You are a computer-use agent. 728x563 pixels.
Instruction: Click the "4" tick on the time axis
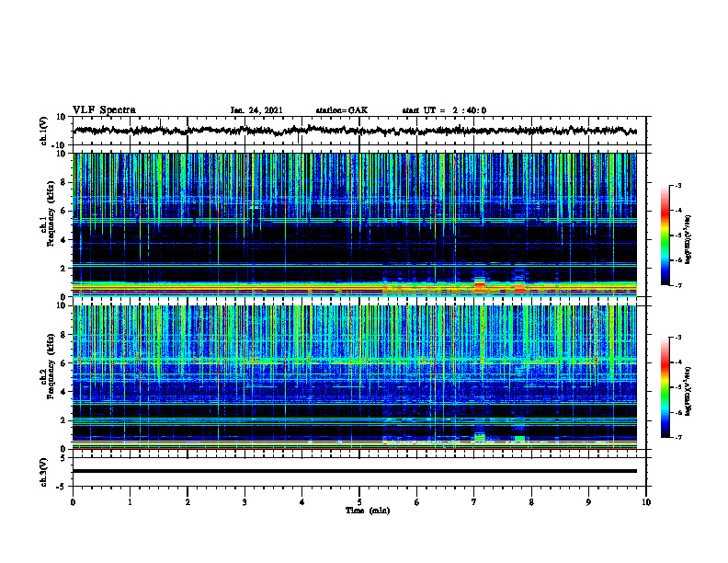click(301, 502)
